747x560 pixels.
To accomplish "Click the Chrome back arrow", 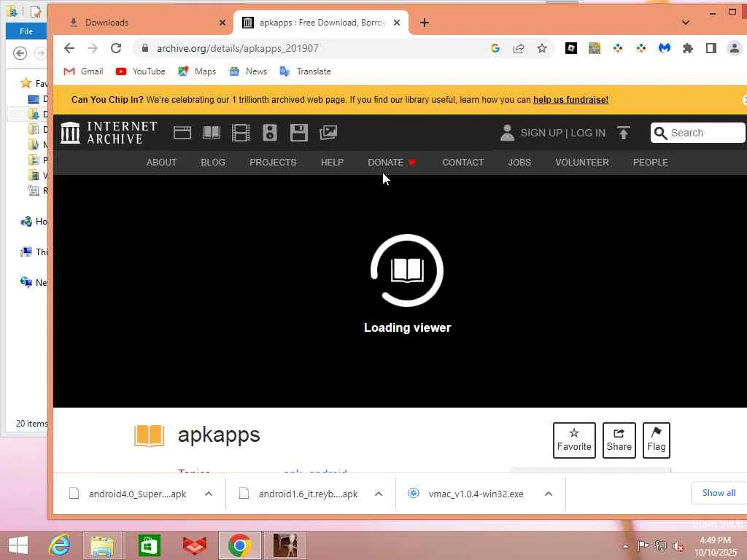I will (69, 48).
